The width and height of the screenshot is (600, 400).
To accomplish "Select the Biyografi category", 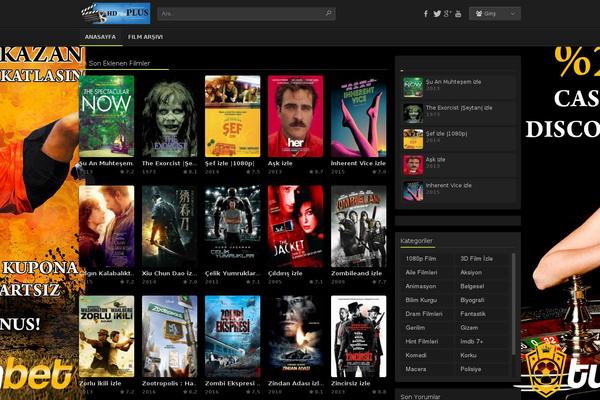I will pos(472,300).
